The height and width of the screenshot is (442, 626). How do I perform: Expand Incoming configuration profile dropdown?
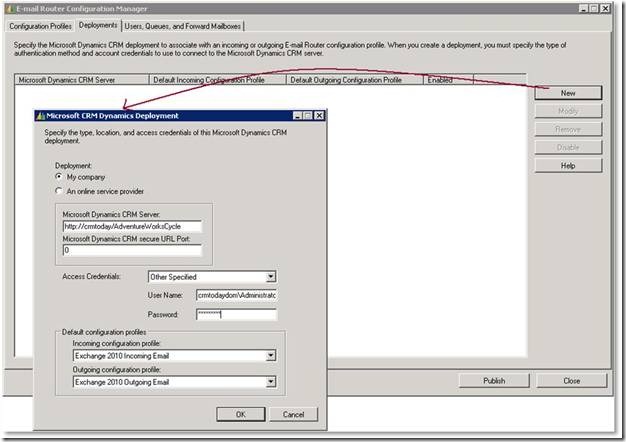tap(271, 355)
